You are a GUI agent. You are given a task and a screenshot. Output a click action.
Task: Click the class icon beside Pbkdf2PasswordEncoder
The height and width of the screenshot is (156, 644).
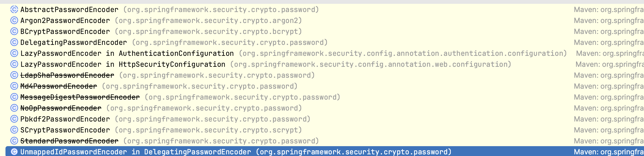coord(14,119)
